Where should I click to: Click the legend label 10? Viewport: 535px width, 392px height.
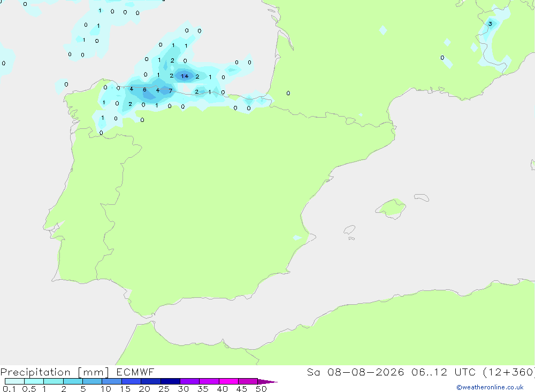click(x=105, y=389)
